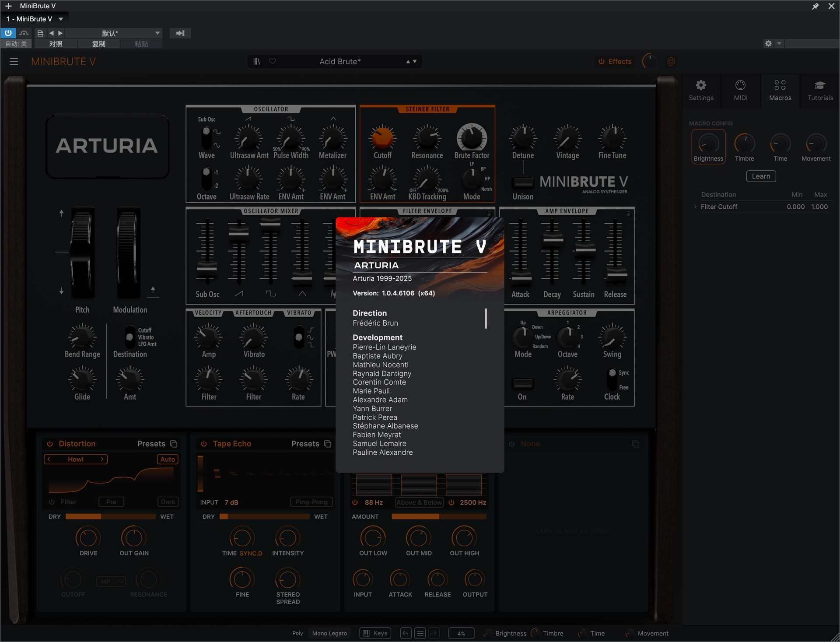Adjust the AMOUNT slider
The height and width of the screenshot is (642, 840).
pyautogui.click(x=439, y=517)
